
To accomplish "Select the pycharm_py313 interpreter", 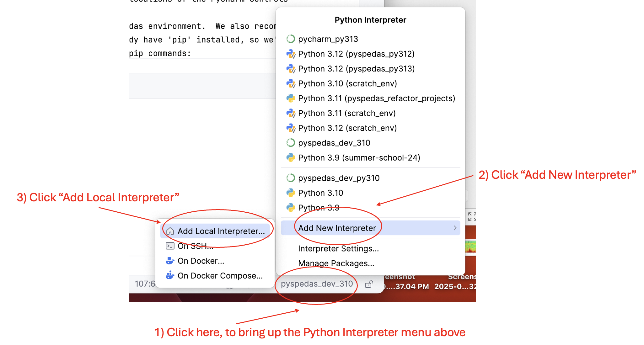I will tap(370, 39).
